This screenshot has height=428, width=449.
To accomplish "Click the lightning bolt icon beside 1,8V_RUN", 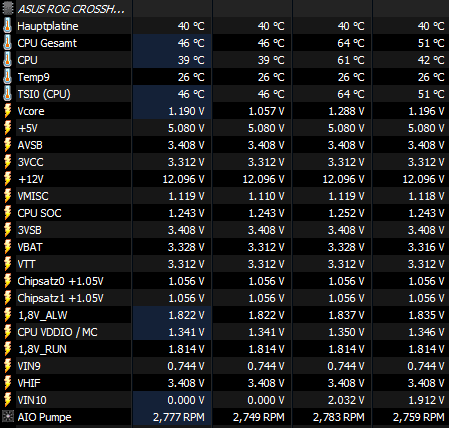I will [7, 349].
